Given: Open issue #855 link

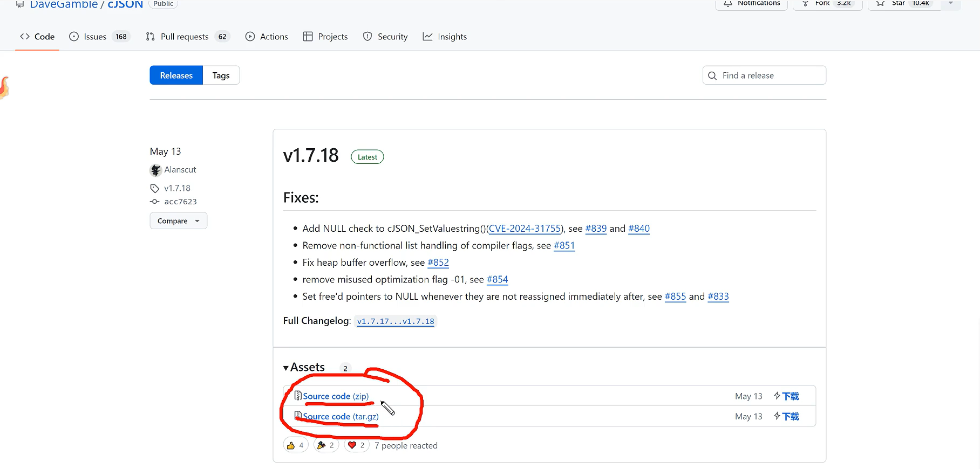Looking at the screenshot, I should [x=675, y=296].
